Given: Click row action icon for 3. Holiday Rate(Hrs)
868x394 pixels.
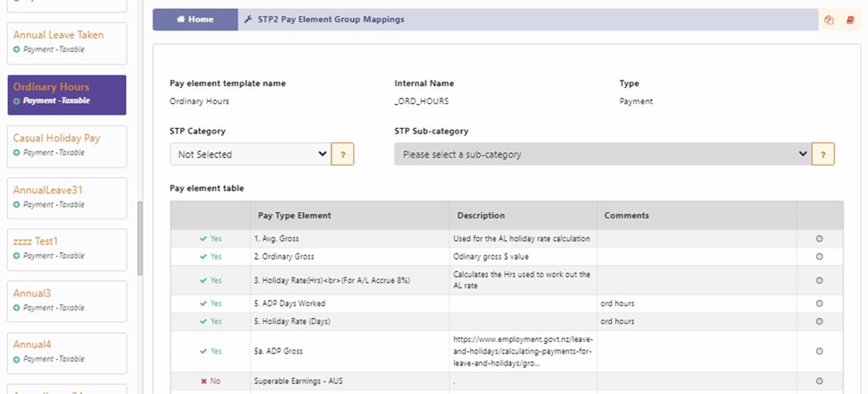Looking at the screenshot, I should coord(820,280).
